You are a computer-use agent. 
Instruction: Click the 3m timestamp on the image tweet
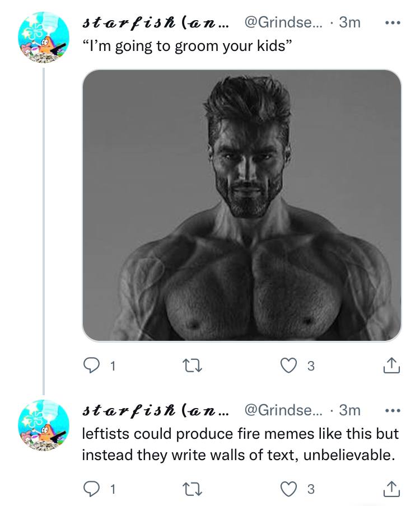349,22
